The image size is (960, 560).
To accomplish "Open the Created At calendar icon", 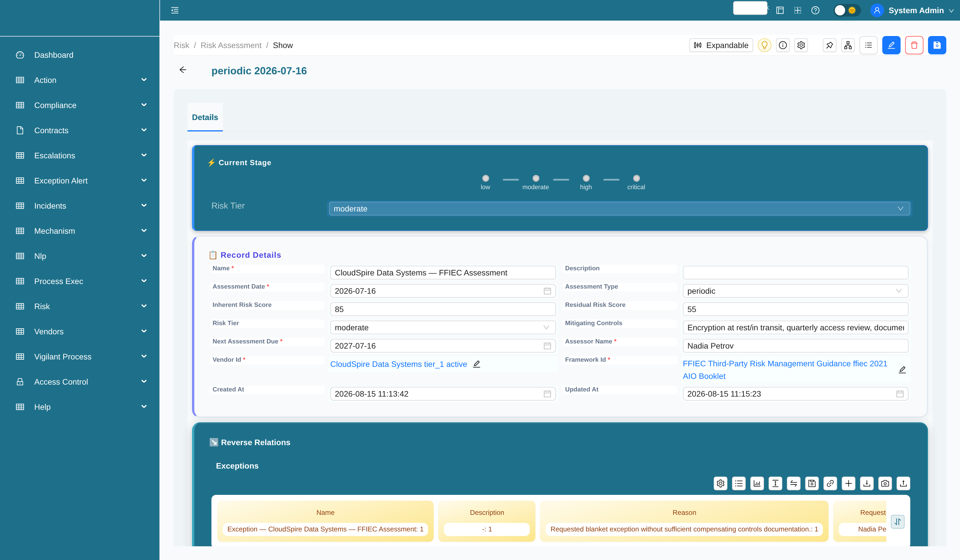I will click(547, 394).
